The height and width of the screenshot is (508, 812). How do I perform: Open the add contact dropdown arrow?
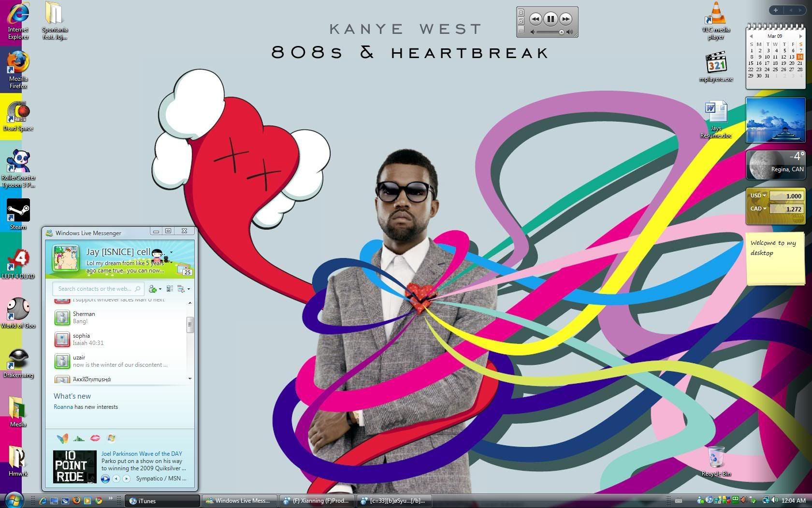point(160,289)
